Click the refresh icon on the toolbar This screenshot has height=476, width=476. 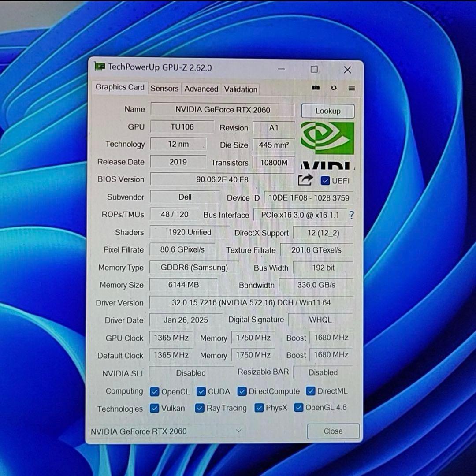pos(334,88)
